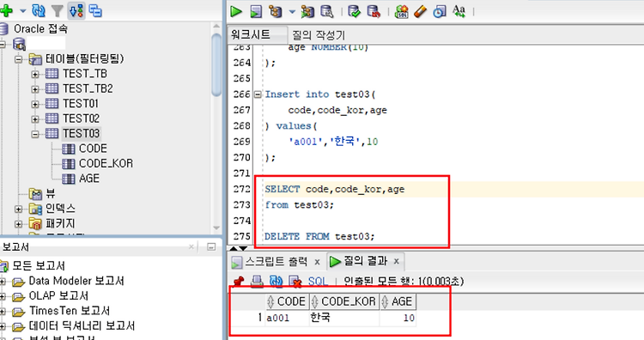The width and height of the screenshot is (644, 340).
Task: Click the red X icon in result toolbar
Action: coord(295,282)
